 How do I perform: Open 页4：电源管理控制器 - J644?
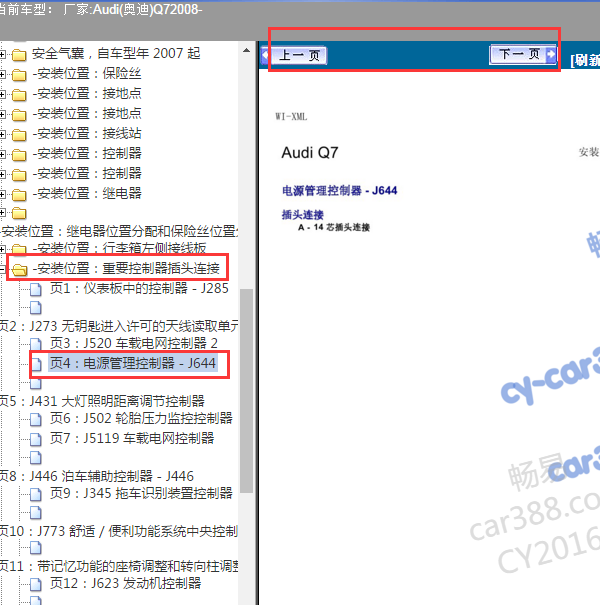point(132,363)
